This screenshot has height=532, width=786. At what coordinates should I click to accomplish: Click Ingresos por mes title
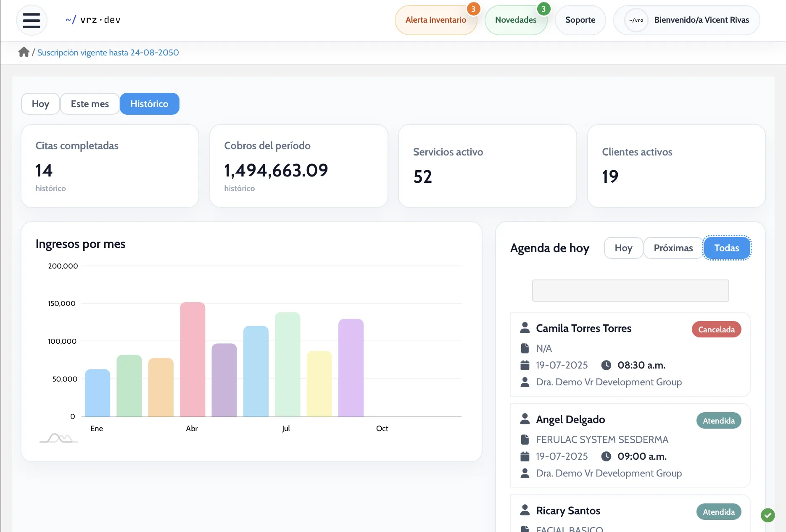click(81, 244)
